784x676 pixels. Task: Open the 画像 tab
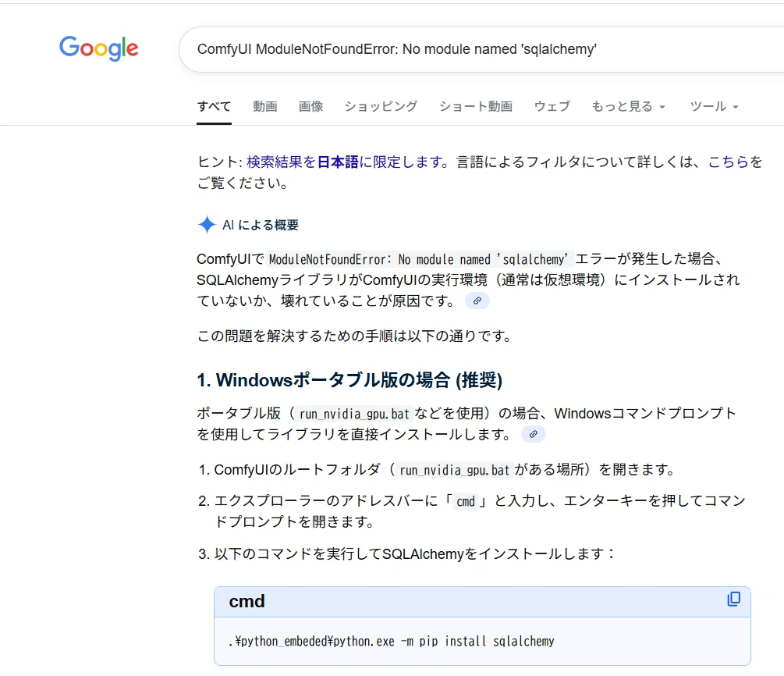click(311, 106)
